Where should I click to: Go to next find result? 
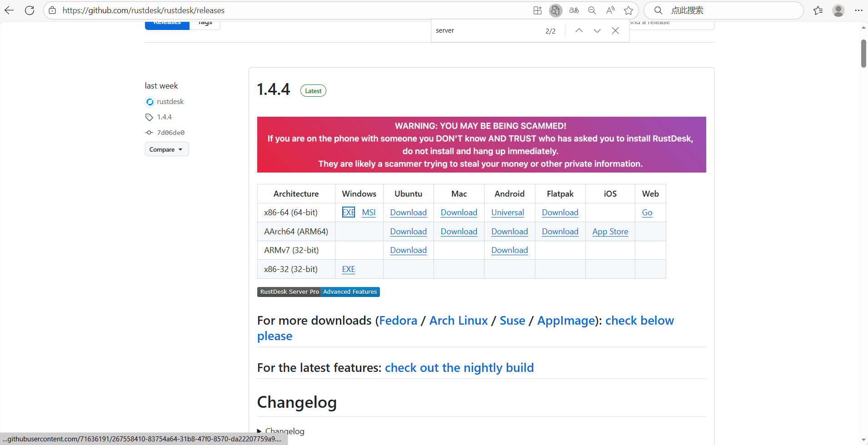coord(597,30)
